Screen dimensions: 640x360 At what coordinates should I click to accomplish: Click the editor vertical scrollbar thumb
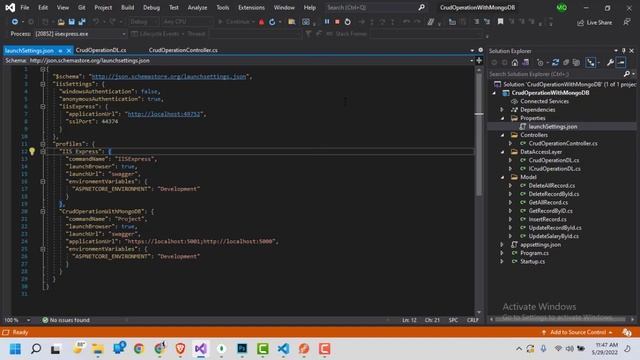479,135
